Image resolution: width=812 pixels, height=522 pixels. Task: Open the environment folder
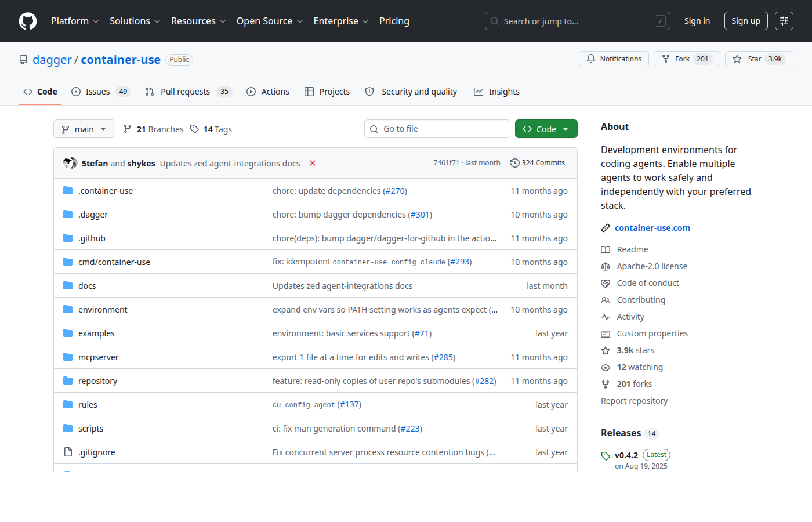(x=103, y=310)
